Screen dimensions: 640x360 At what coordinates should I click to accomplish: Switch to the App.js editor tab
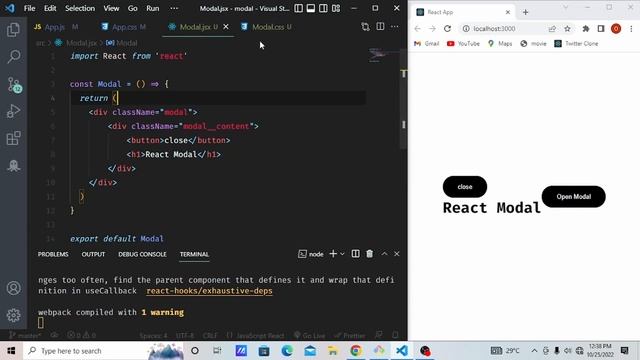(x=56, y=27)
